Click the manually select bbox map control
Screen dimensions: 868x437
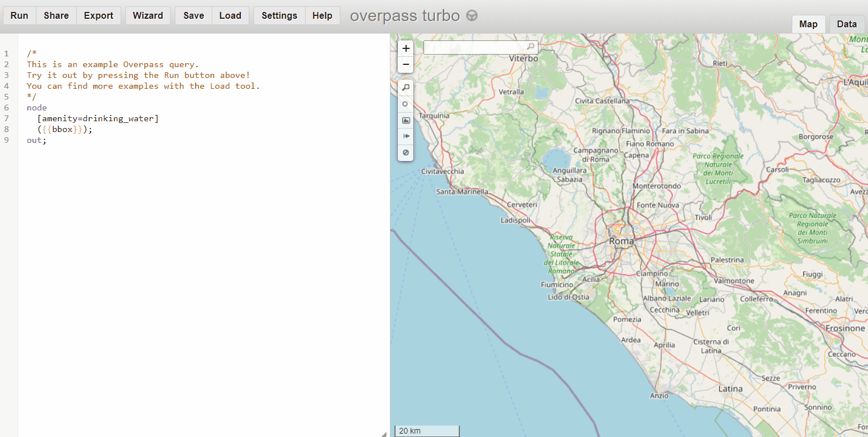pos(406,120)
